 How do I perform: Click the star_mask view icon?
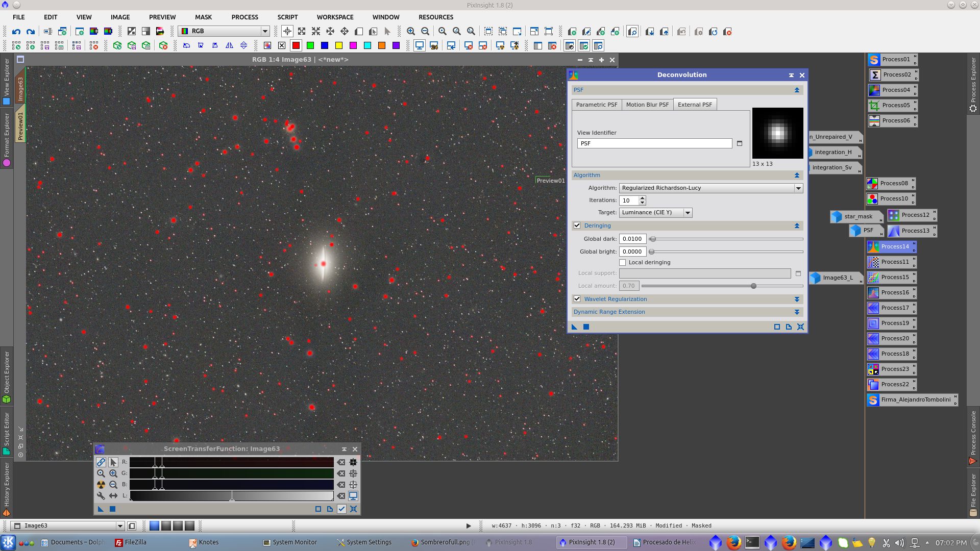tap(855, 216)
